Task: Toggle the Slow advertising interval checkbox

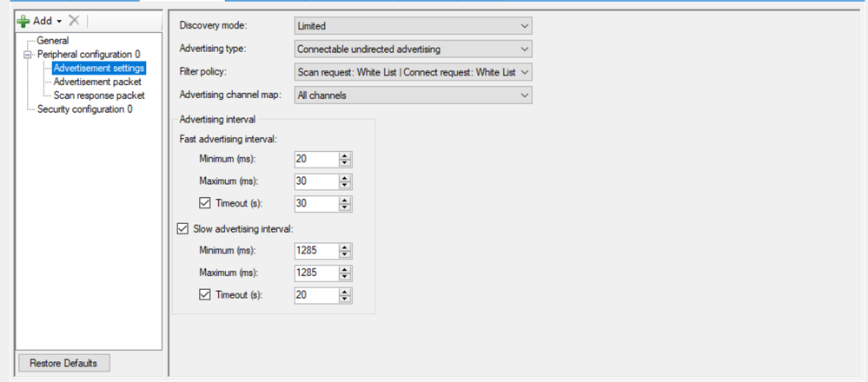Action: tap(182, 228)
